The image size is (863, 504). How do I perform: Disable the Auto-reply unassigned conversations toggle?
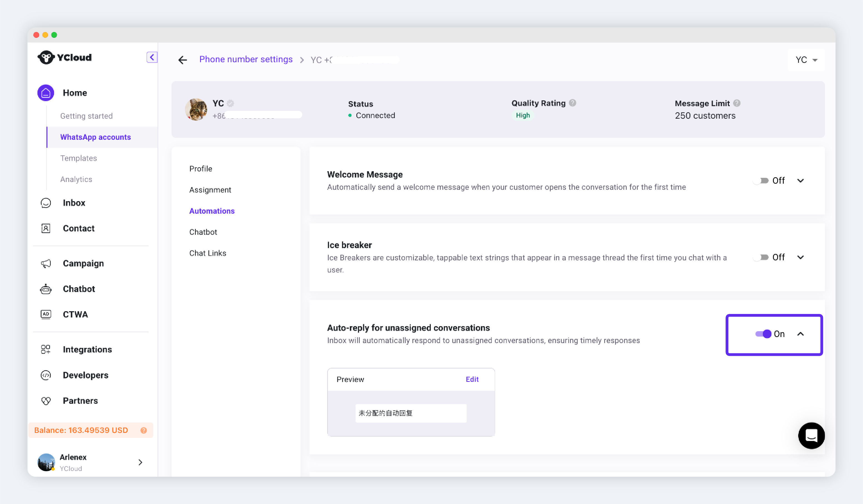763,334
